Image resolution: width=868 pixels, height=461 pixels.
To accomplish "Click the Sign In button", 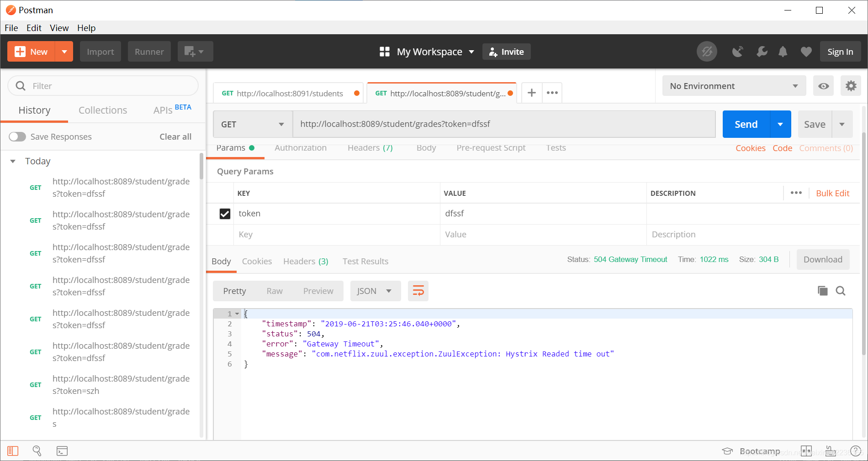I will [840, 52].
